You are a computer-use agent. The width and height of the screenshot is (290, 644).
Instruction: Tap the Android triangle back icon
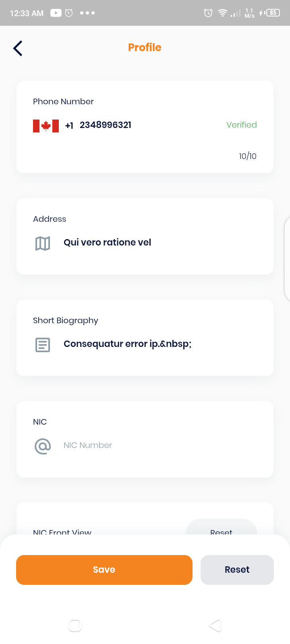tap(215, 625)
